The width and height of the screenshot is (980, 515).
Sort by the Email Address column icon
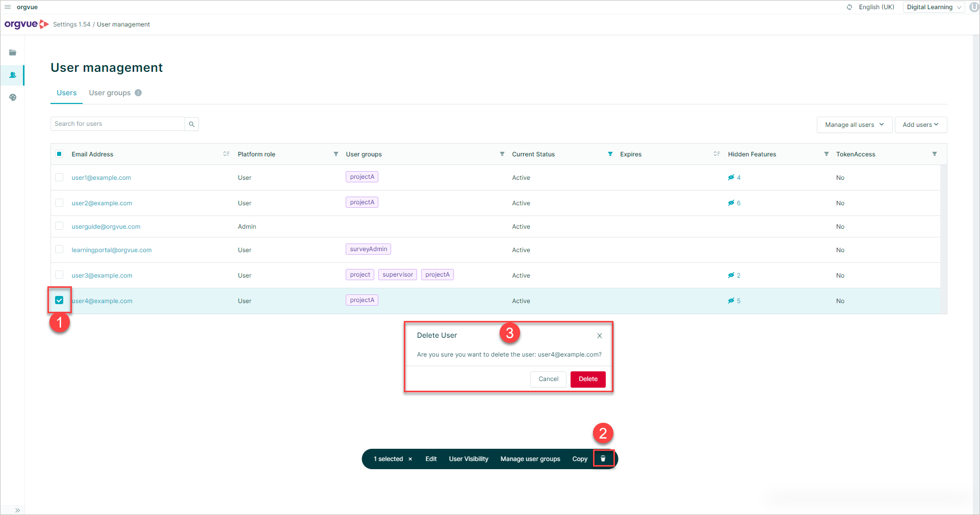[x=226, y=154]
